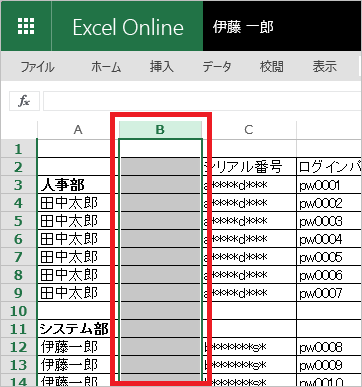Click cell pw0006

click(329, 275)
